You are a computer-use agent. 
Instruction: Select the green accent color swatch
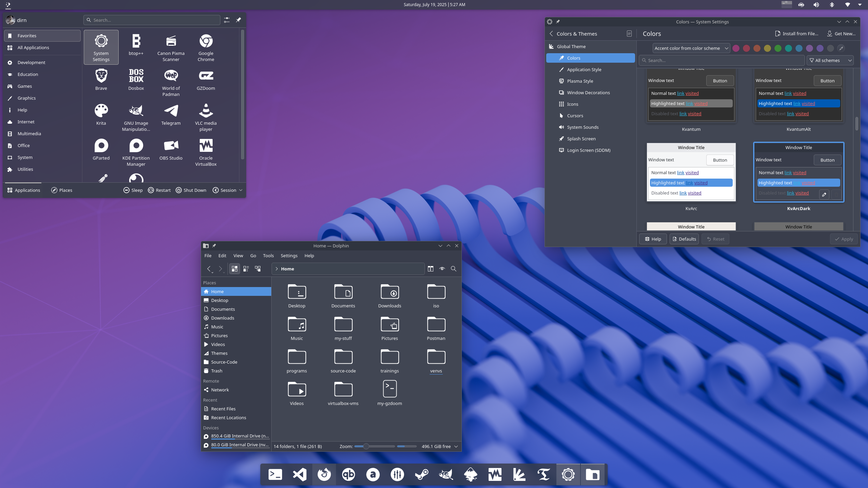pyautogui.click(x=778, y=48)
